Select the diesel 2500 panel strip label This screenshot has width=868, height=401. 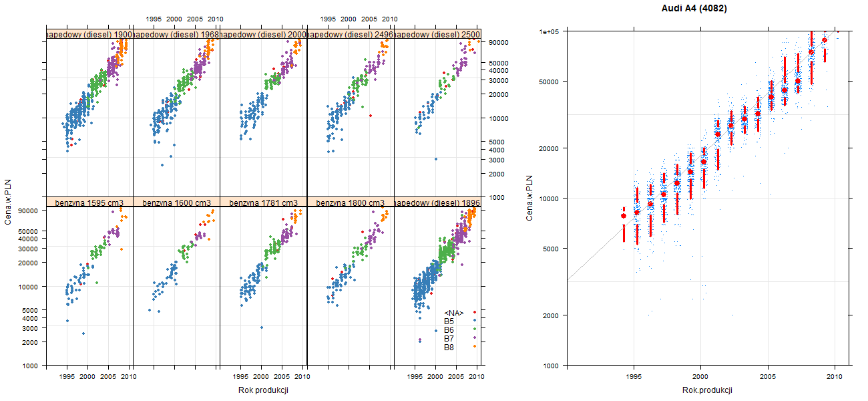click(x=437, y=34)
